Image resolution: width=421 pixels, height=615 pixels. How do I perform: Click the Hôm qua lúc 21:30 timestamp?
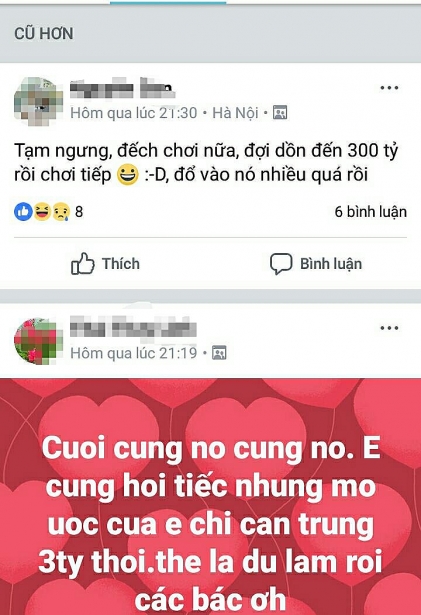pyautogui.click(x=133, y=113)
